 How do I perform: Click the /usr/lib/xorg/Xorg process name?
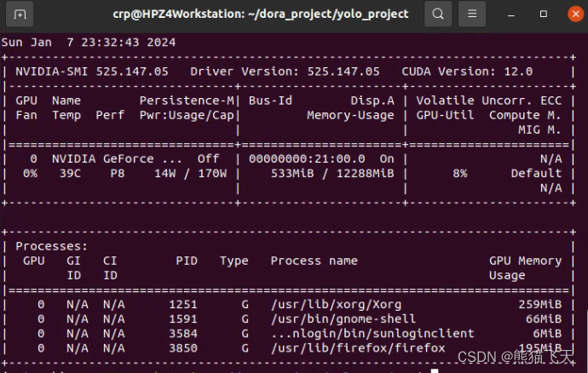[336, 304]
